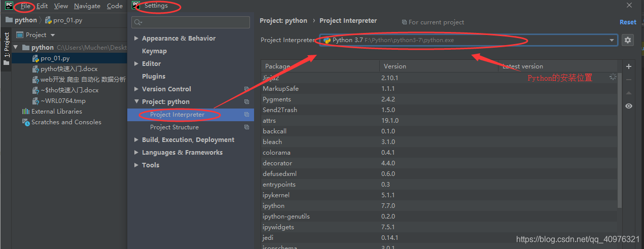The image size is (644, 249).
Task: Collapse the python root folder in tree
Action: 16,48
